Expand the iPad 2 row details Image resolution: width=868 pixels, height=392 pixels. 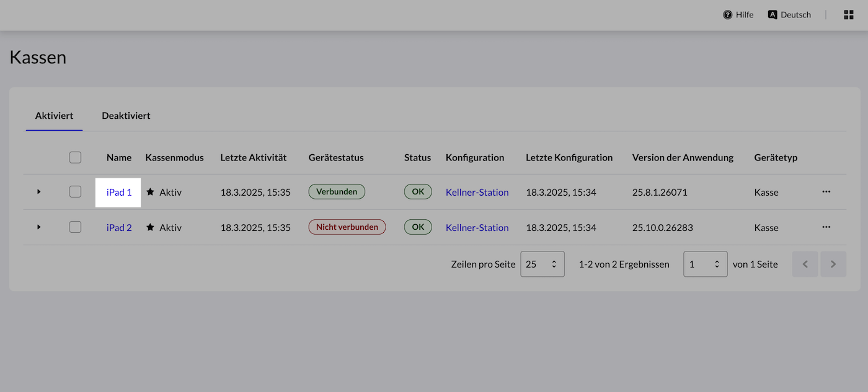38,227
